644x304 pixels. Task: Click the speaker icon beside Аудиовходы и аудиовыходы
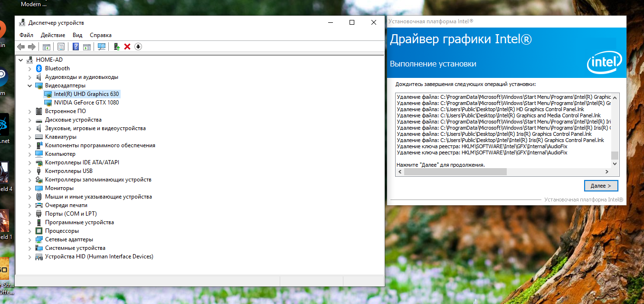(x=39, y=77)
